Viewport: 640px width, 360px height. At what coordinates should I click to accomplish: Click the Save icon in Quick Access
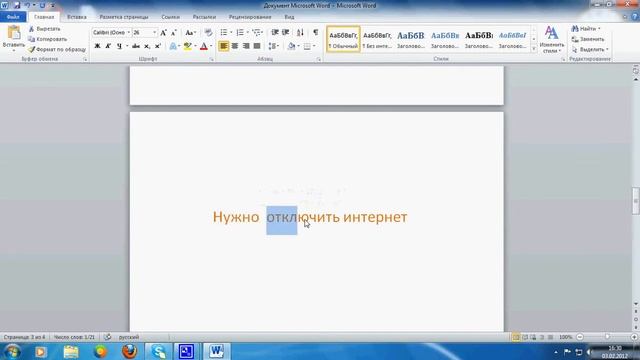pyautogui.click(x=17, y=5)
